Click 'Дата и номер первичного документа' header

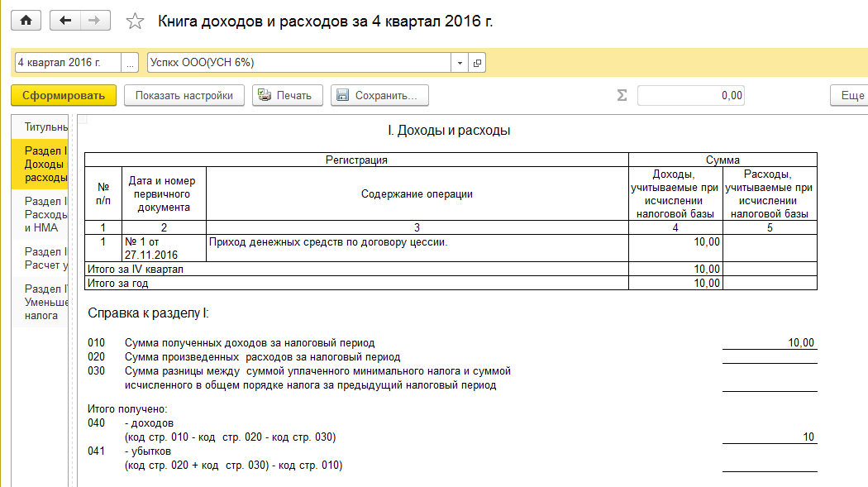pyautogui.click(x=164, y=194)
